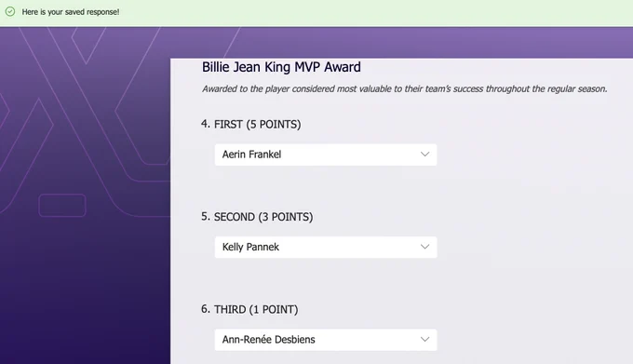
Task: Select the '6. THIRD (1 POINT)' question label
Action: (x=249, y=309)
